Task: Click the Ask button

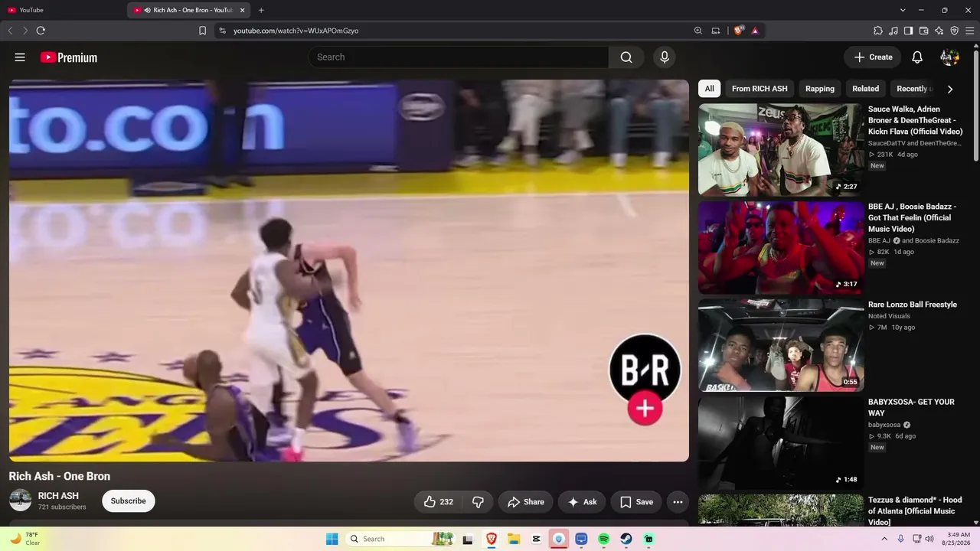Action: (582, 502)
